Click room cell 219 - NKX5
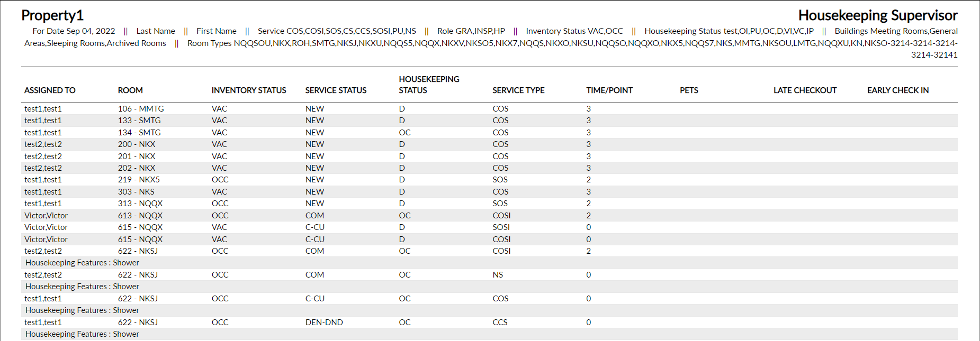The height and width of the screenshot is (341, 980). (x=139, y=180)
